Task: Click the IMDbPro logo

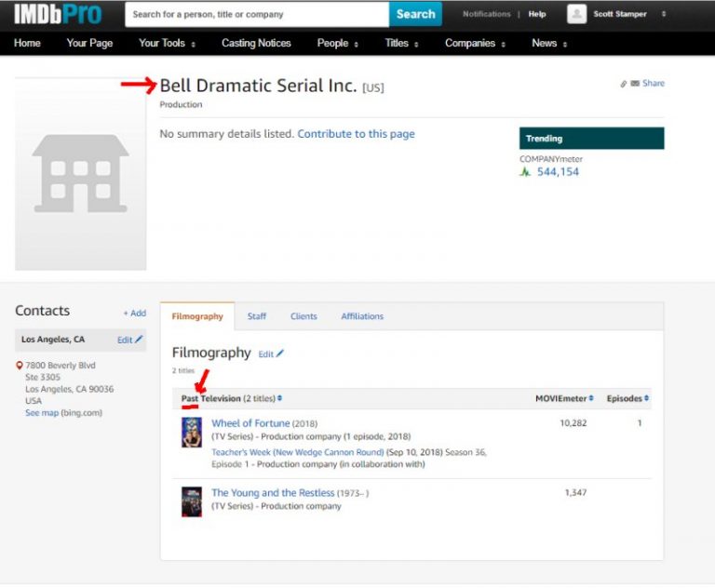Action: [58, 14]
